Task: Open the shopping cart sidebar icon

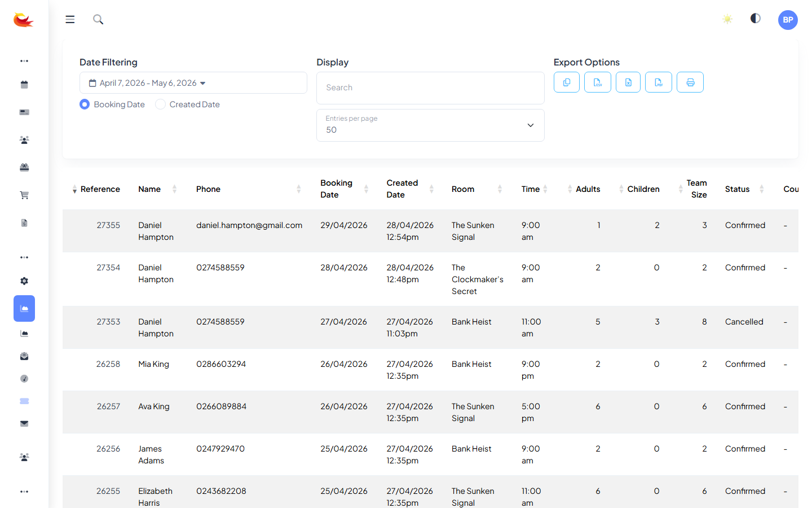Action: coord(24,195)
